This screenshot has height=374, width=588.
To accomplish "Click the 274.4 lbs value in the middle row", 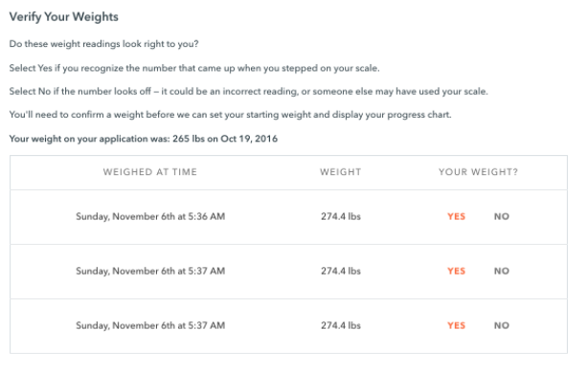I will (341, 271).
